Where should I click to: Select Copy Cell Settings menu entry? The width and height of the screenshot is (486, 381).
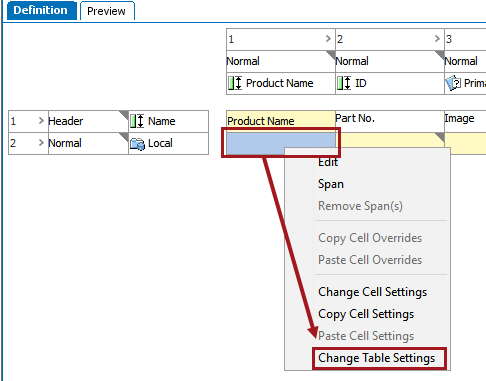[x=366, y=314]
